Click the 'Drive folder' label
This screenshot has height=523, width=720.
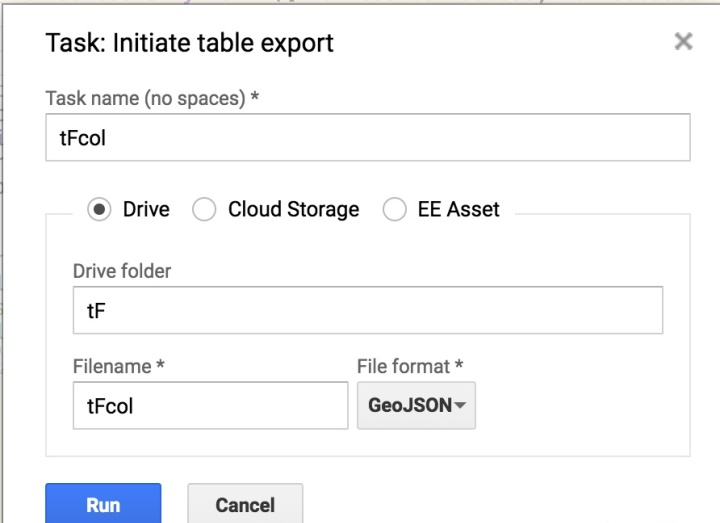click(x=122, y=271)
